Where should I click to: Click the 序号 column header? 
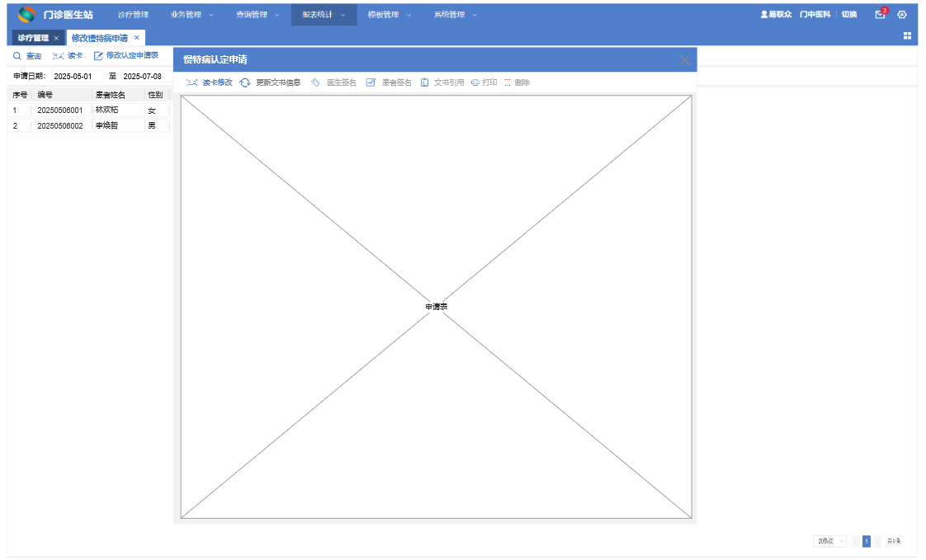(20, 94)
